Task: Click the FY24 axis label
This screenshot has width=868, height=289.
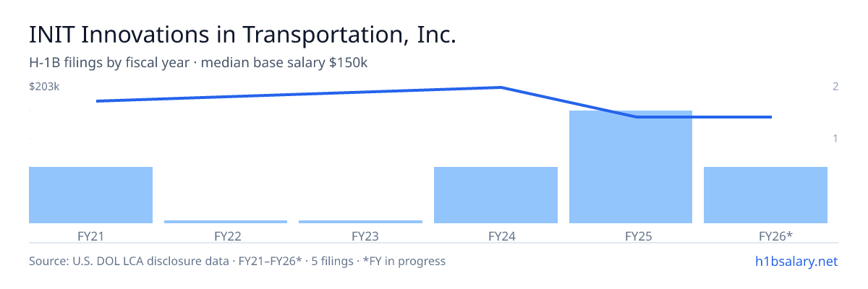Action: click(x=495, y=236)
